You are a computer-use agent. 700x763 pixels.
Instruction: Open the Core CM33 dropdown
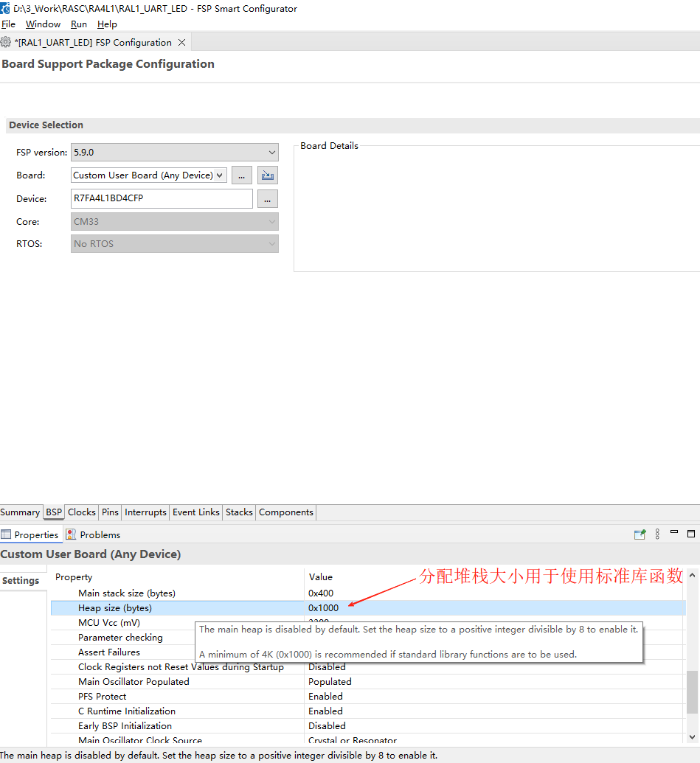coord(175,221)
